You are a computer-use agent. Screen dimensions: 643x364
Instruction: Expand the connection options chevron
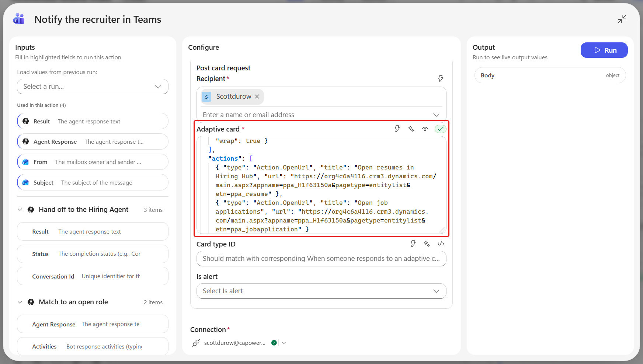click(284, 343)
